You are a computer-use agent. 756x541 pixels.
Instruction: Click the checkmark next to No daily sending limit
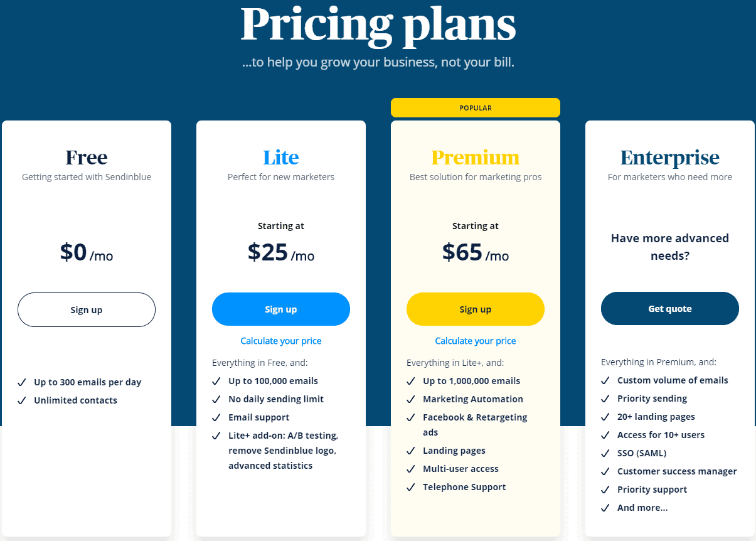click(x=216, y=399)
